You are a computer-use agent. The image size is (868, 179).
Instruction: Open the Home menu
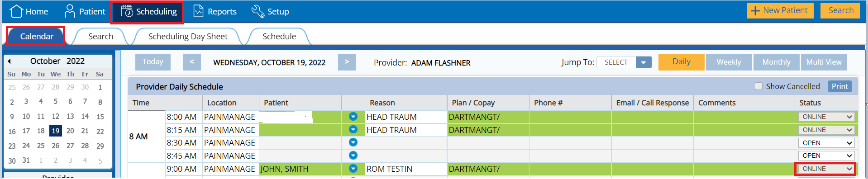pyautogui.click(x=29, y=11)
